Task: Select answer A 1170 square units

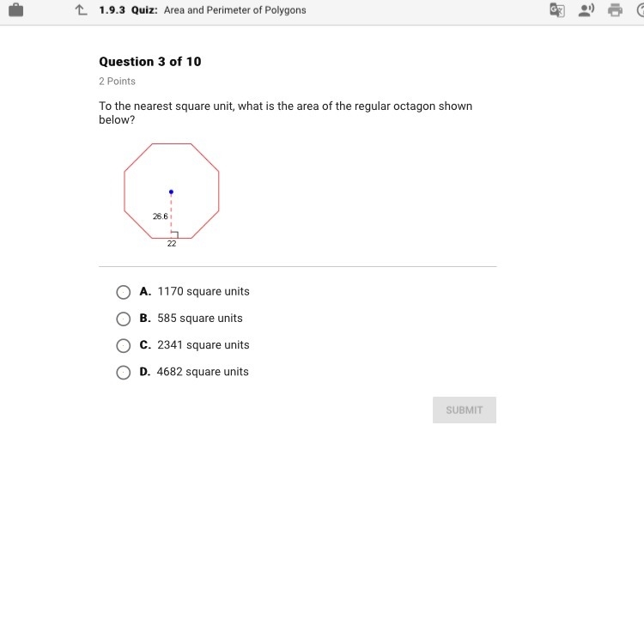Action: pos(123,292)
